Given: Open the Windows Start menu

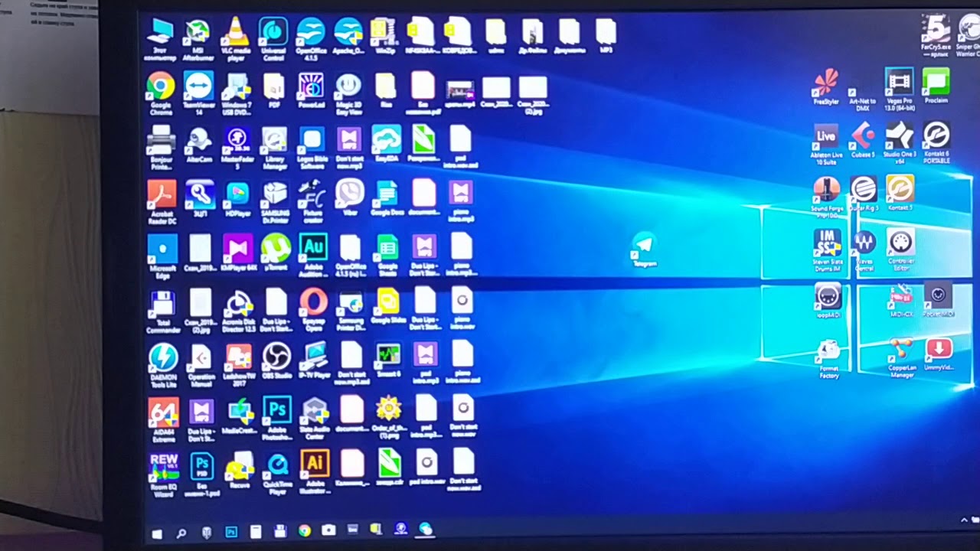Looking at the screenshot, I should [157, 533].
